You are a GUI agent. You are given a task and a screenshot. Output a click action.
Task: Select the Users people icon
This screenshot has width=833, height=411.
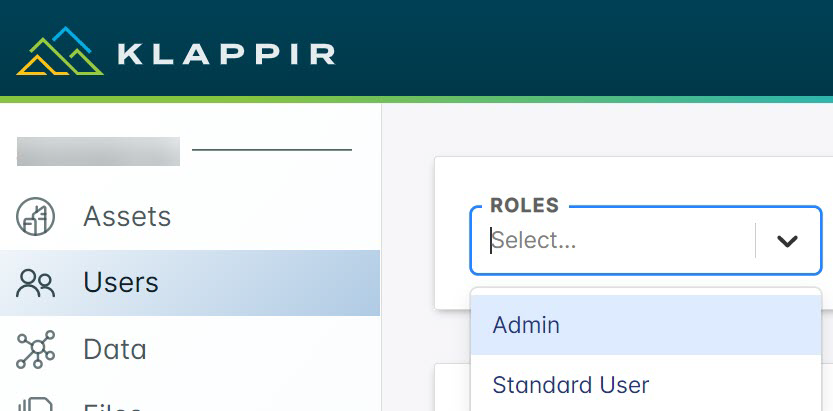coord(35,282)
